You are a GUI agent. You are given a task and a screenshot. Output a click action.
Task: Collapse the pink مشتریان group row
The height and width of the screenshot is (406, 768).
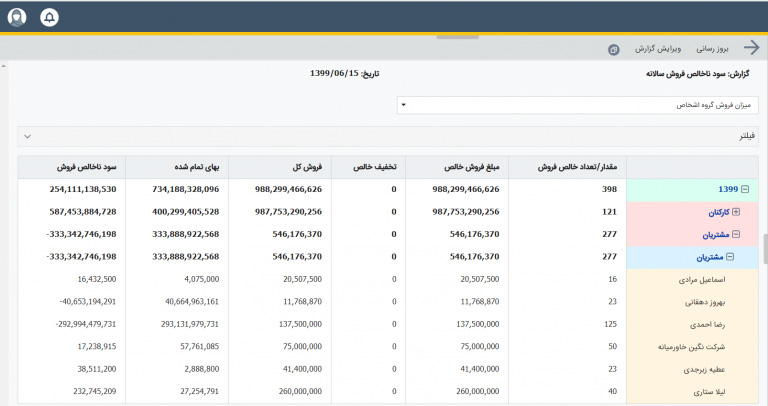tap(736, 235)
